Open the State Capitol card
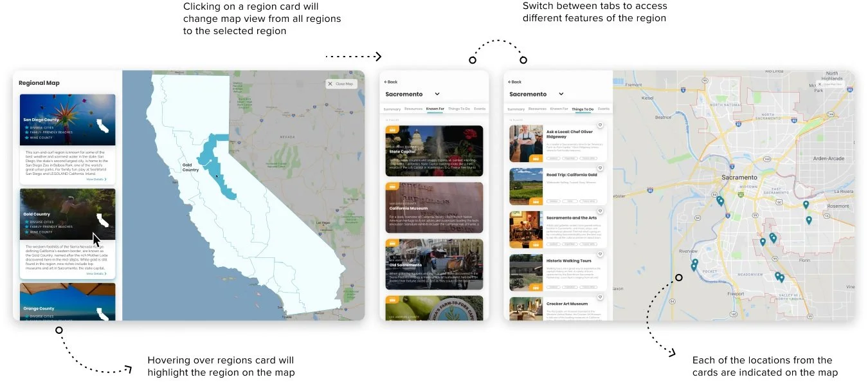868x384 pixels. pyautogui.click(x=434, y=151)
